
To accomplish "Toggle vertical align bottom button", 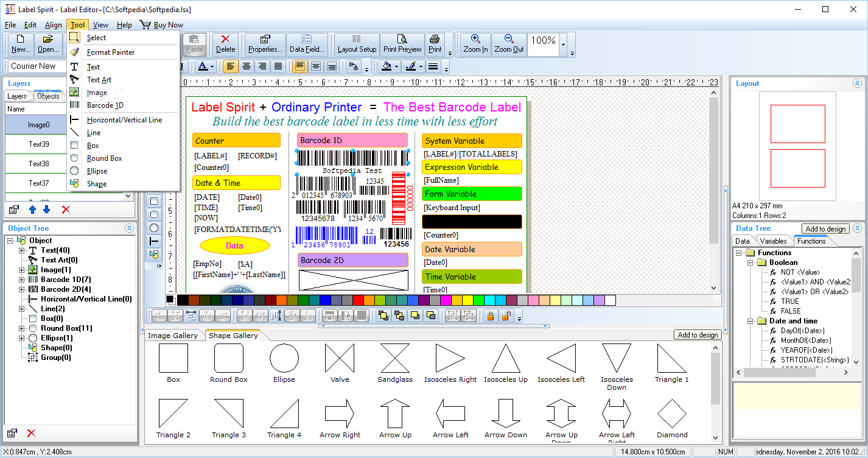I will click(x=332, y=66).
